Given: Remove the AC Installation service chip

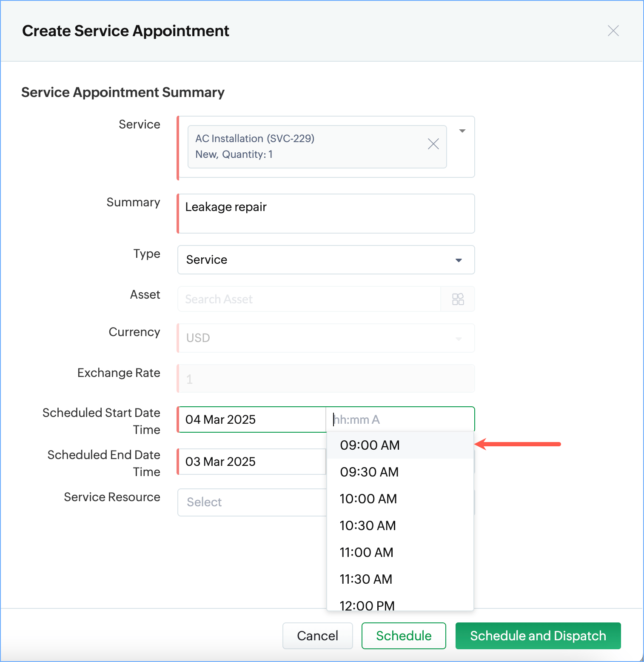Looking at the screenshot, I should click(433, 144).
